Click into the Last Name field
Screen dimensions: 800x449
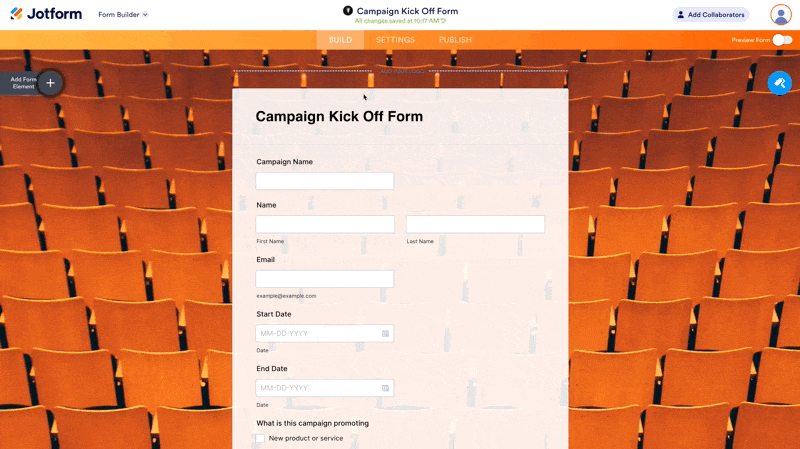475,224
